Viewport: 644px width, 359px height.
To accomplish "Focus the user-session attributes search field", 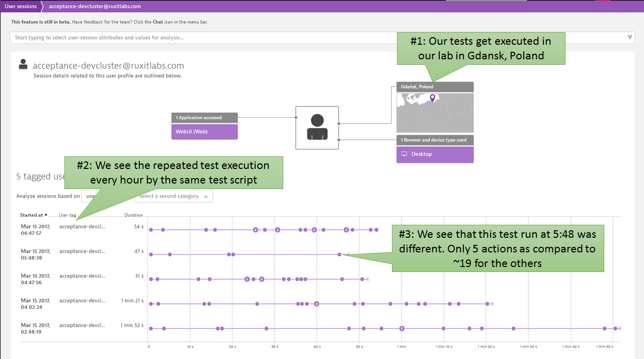I will [x=317, y=38].
